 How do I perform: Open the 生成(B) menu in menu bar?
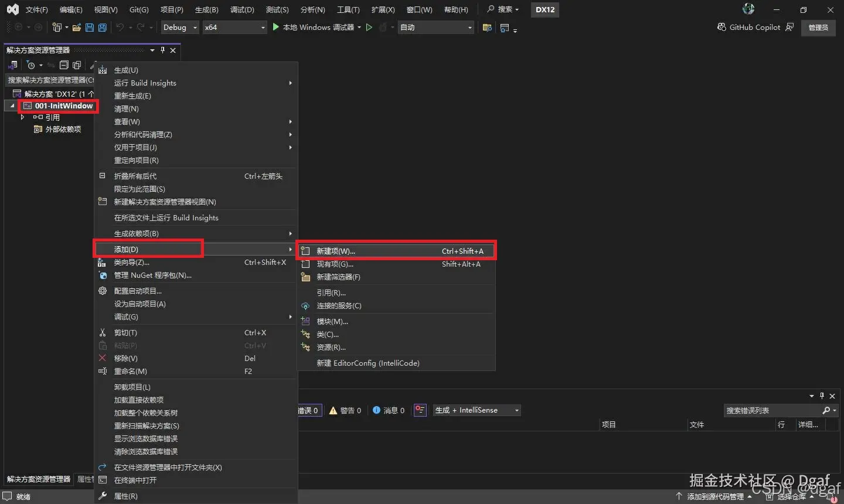click(x=207, y=10)
